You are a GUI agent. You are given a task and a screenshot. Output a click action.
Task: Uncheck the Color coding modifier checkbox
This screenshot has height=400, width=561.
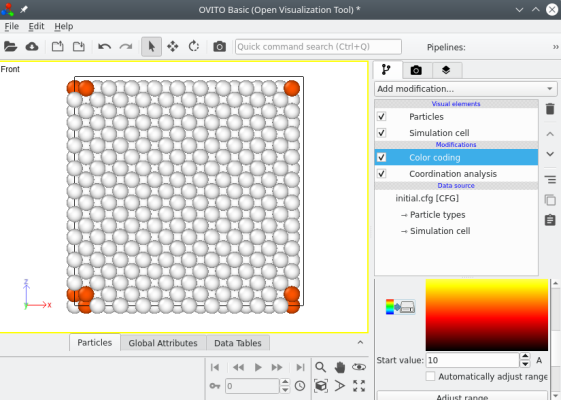coord(381,157)
